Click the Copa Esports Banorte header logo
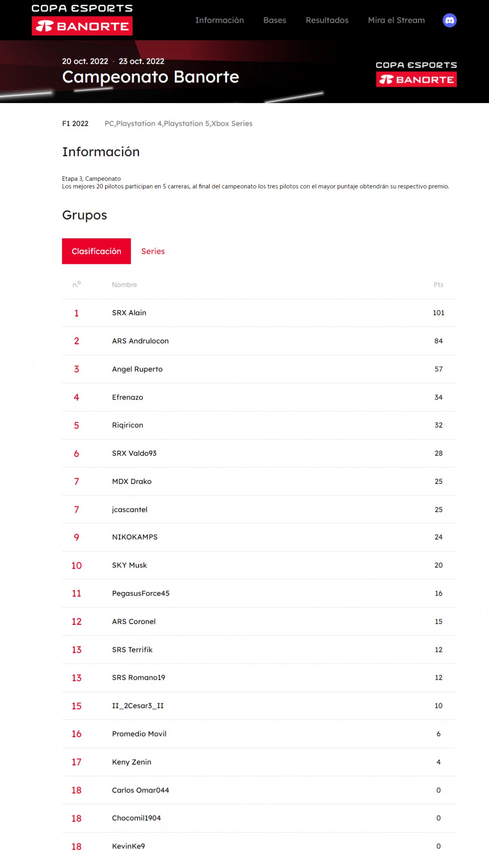The width and height of the screenshot is (489, 868). pos(82,20)
